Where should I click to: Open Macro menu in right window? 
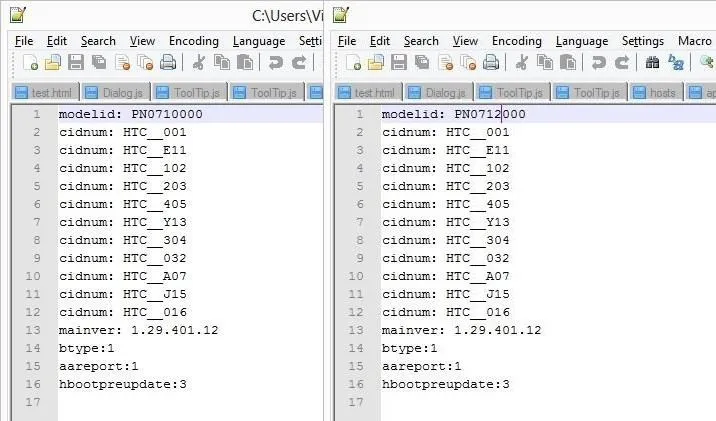point(695,41)
